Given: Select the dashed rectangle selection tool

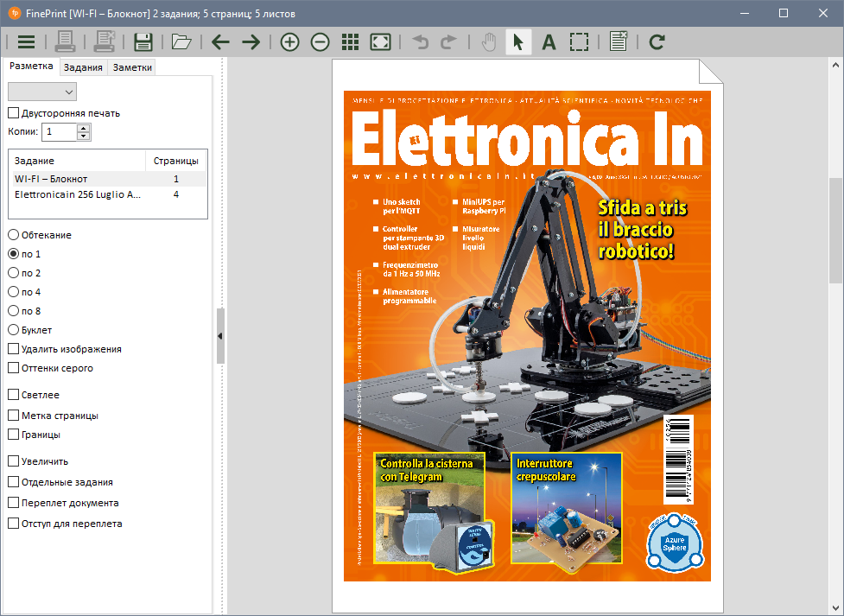Looking at the screenshot, I should click(579, 42).
